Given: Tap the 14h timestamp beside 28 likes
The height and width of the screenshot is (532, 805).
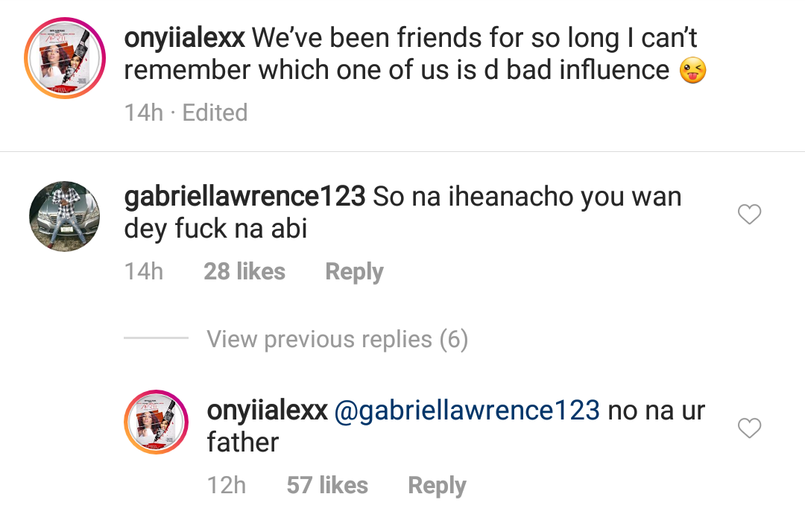Looking at the screenshot, I should click(144, 272).
